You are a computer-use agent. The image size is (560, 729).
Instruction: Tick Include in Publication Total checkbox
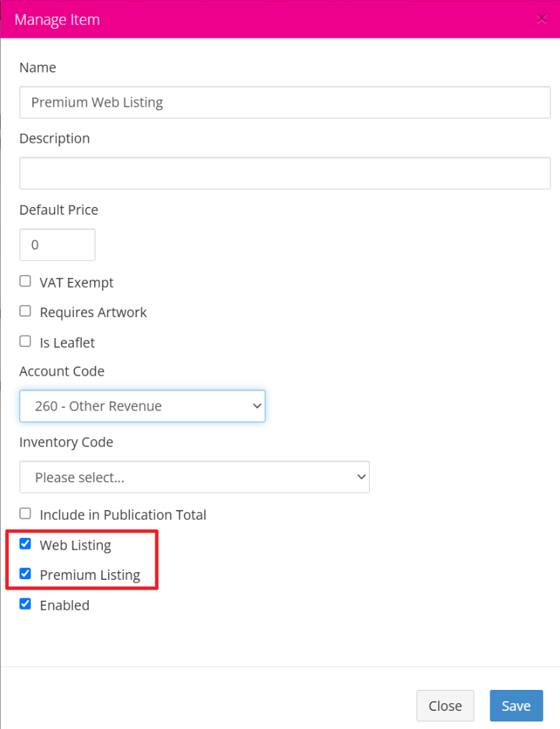25,513
